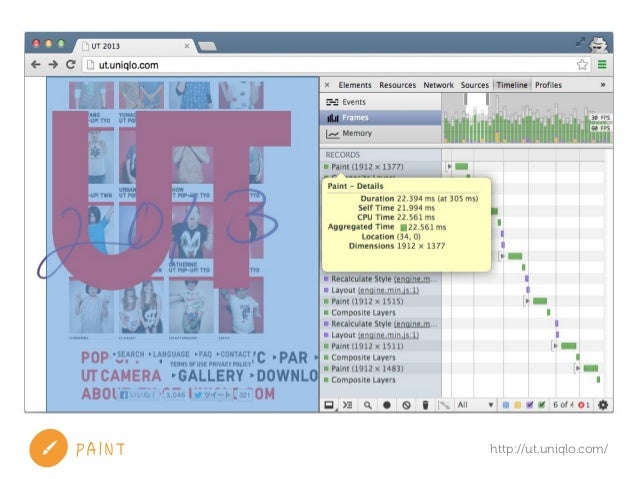Click the Facebook like button on page

click(x=138, y=394)
